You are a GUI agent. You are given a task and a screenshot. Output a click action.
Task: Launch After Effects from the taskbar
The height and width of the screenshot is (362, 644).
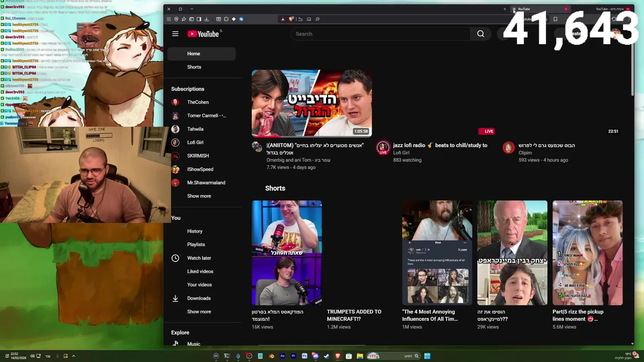282,356
